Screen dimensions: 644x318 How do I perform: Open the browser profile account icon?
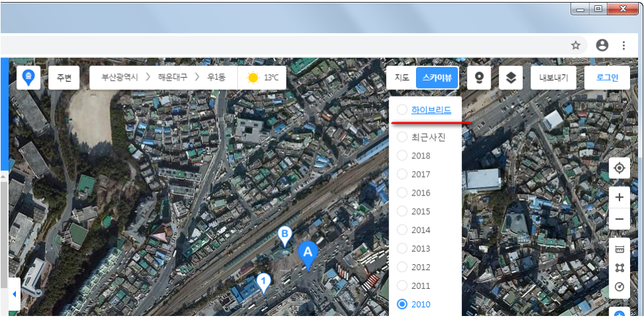tap(602, 45)
